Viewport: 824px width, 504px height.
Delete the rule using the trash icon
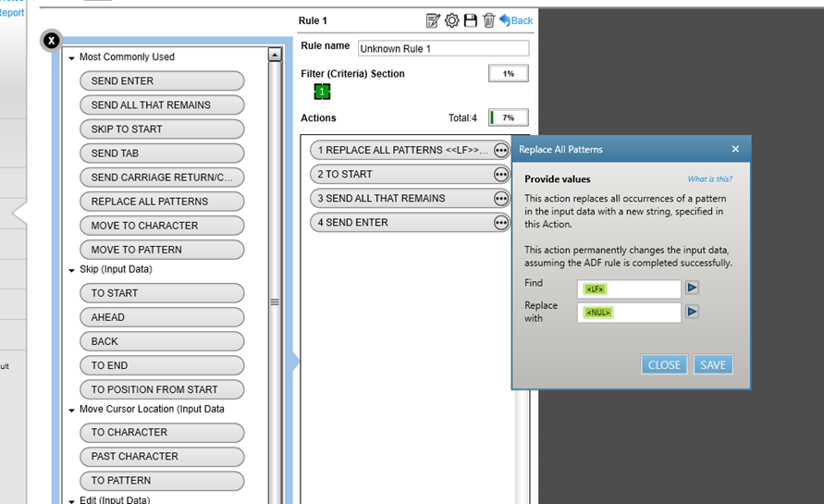pos(489,20)
